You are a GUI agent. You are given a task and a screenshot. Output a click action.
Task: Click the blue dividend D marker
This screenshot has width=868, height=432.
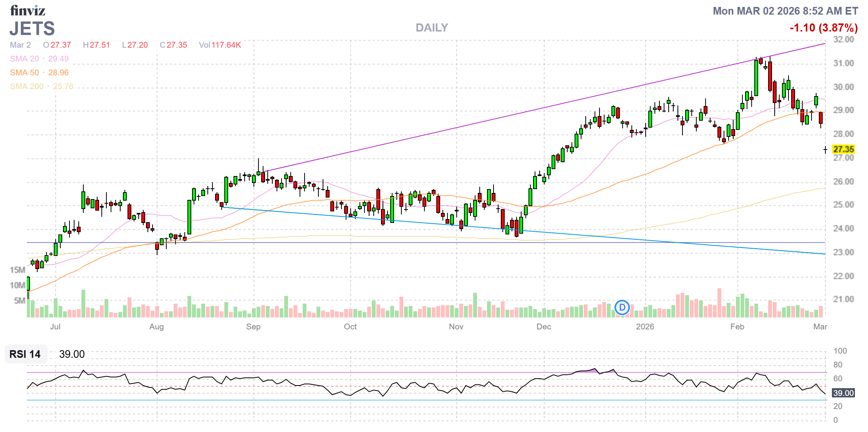[x=622, y=307]
